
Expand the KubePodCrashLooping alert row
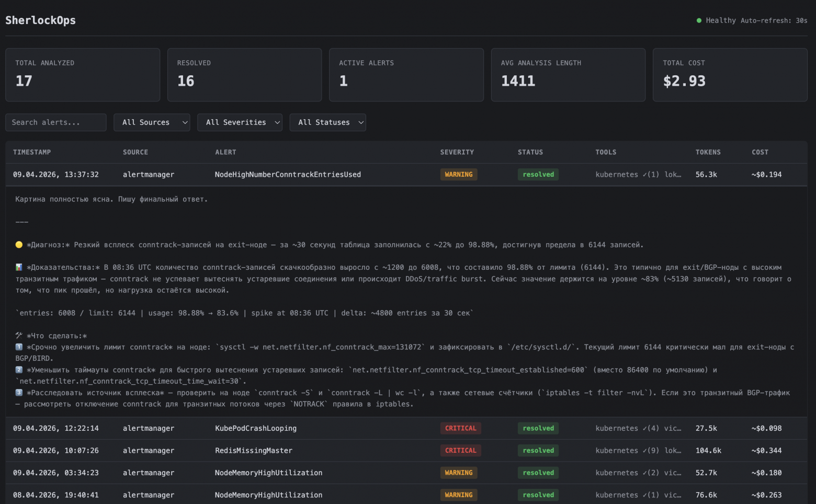coord(256,428)
